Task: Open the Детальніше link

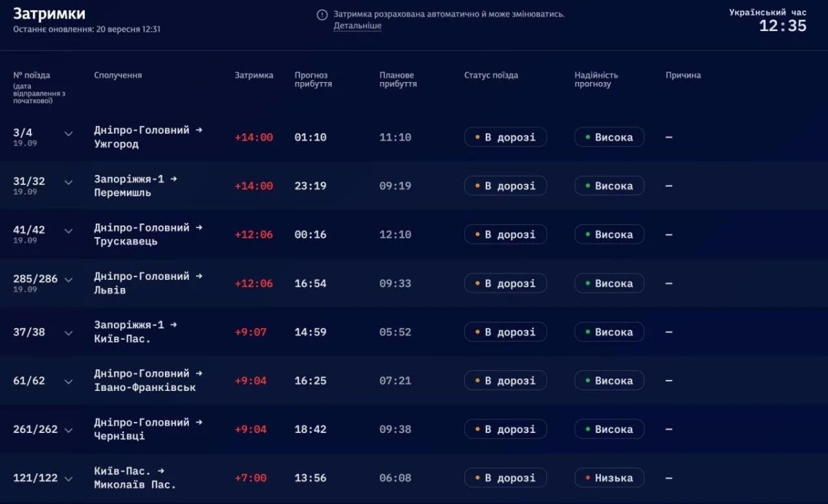Action: coord(357,26)
